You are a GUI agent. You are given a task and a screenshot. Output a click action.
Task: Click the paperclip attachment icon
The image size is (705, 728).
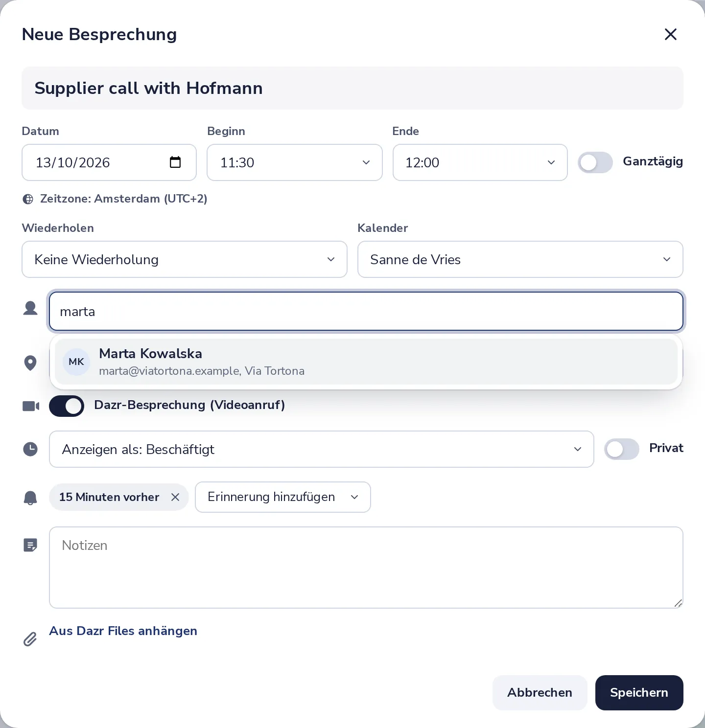click(30, 639)
